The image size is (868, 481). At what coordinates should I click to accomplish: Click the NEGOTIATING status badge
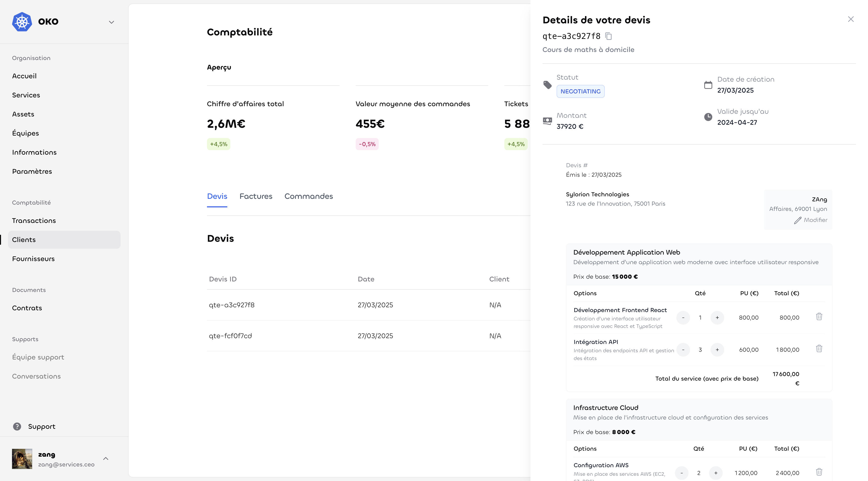[580, 91]
